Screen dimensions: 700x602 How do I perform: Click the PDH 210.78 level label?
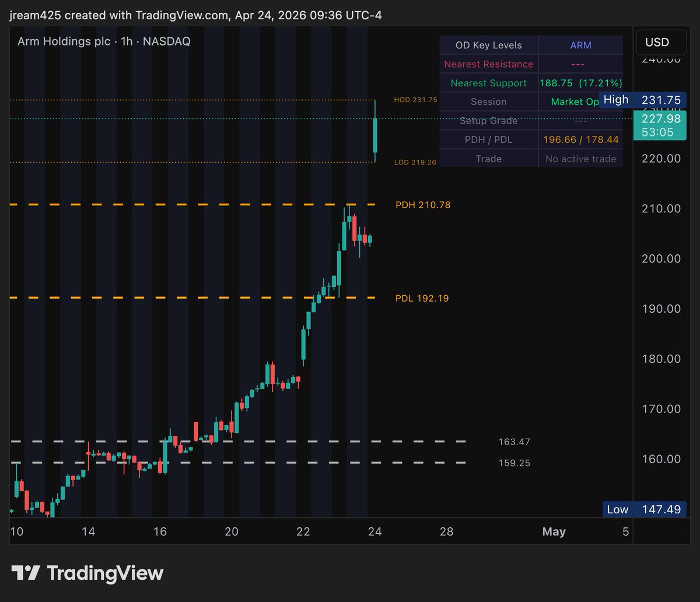click(423, 205)
